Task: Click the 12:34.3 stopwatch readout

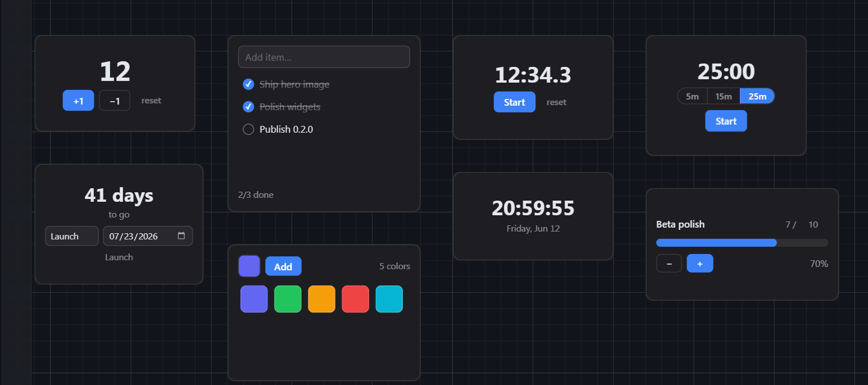Action: (x=533, y=75)
